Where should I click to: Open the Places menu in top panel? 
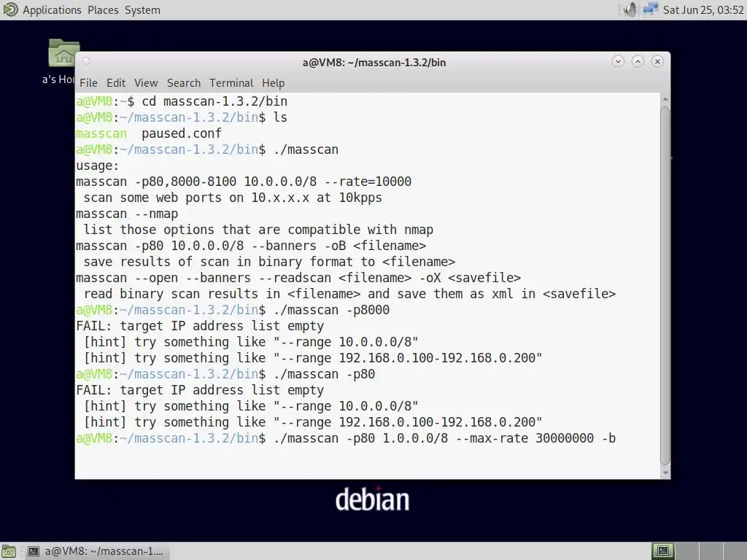tap(103, 10)
